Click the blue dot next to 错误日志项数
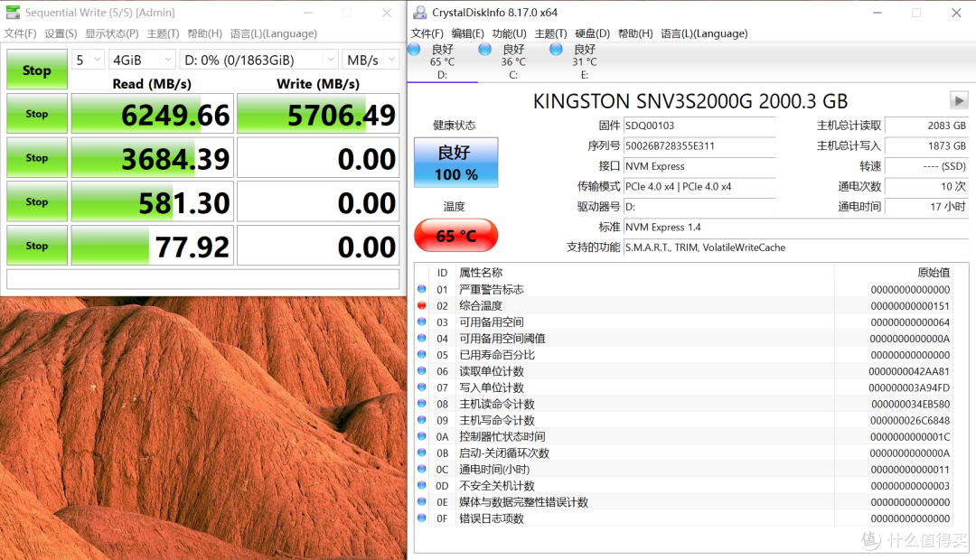976x560 pixels. (x=420, y=518)
